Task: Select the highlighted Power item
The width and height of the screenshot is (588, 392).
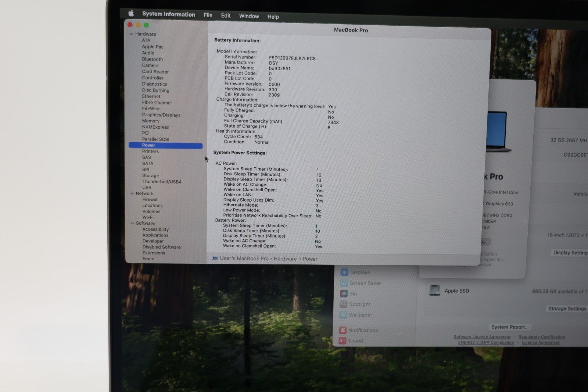Action: pyautogui.click(x=166, y=146)
